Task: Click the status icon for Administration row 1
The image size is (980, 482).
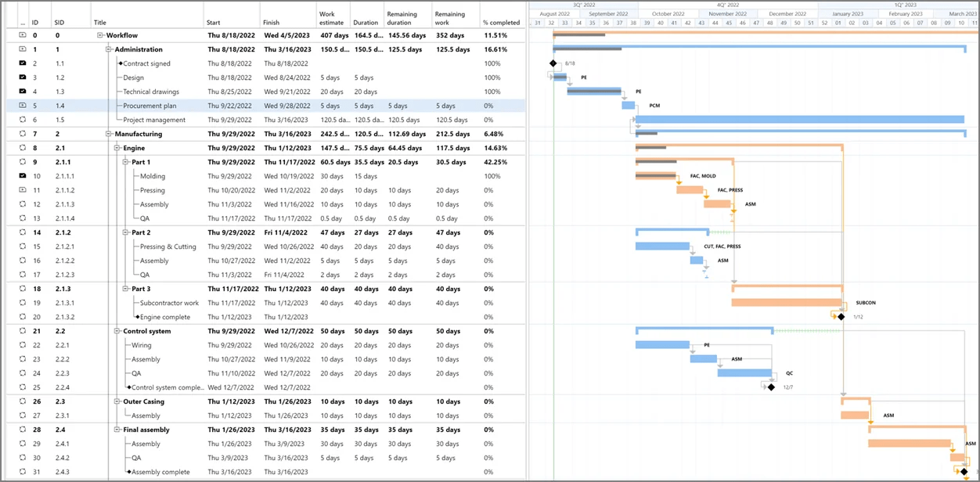Action: point(22,49)
